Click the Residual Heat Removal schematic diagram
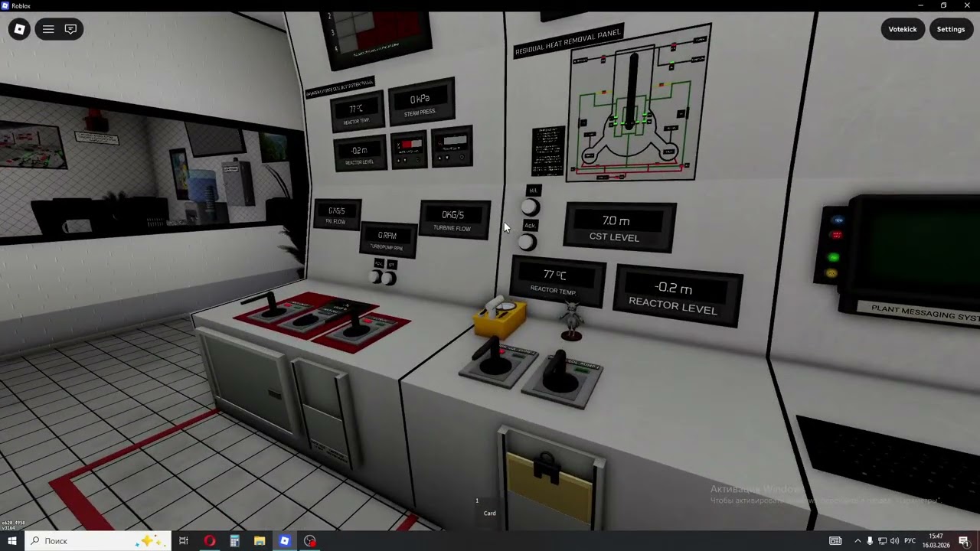This screenshot has width=980, height=551. click(639, 103)
